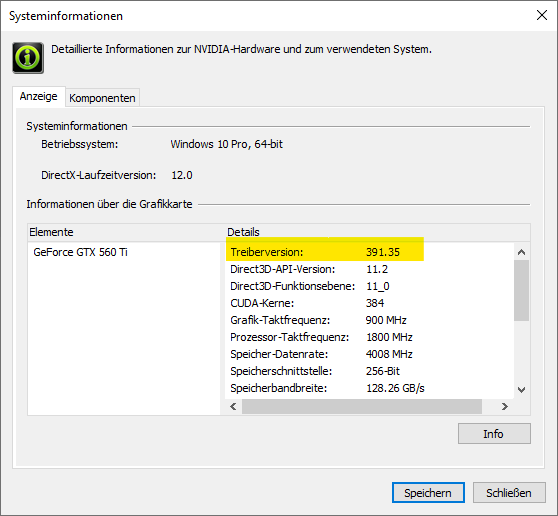Click the CUDA cores value 384

click(375, 303)
